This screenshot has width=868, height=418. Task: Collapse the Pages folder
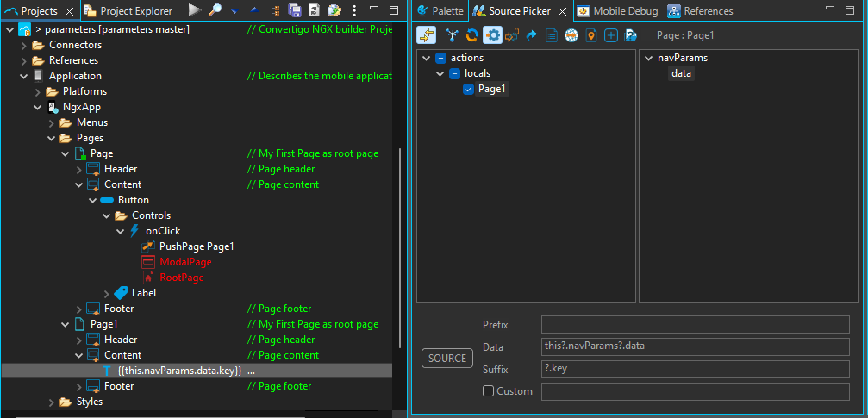(x=52, y=138)
